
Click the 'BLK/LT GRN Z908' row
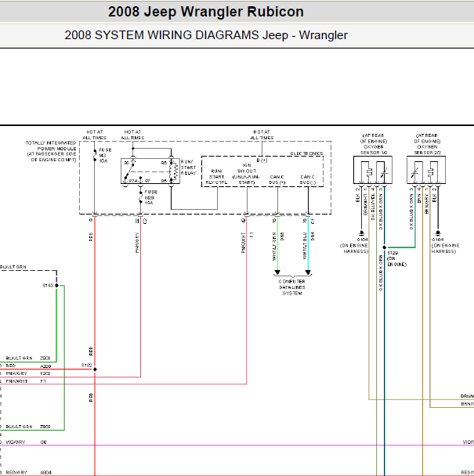(x=28, y=359)
